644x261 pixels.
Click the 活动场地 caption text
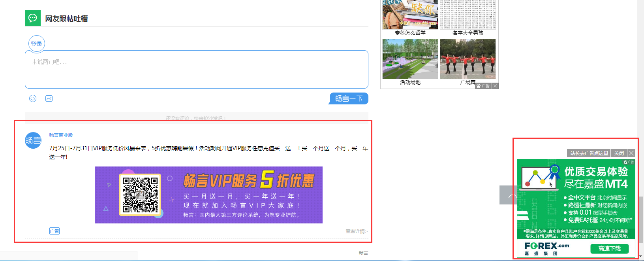click(410, 82)
